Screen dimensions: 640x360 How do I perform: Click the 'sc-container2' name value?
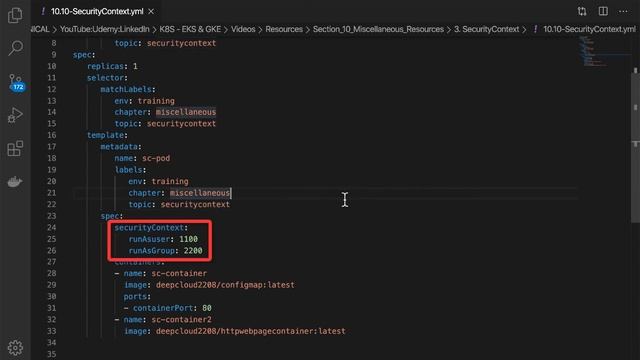[x=182, y=319]
